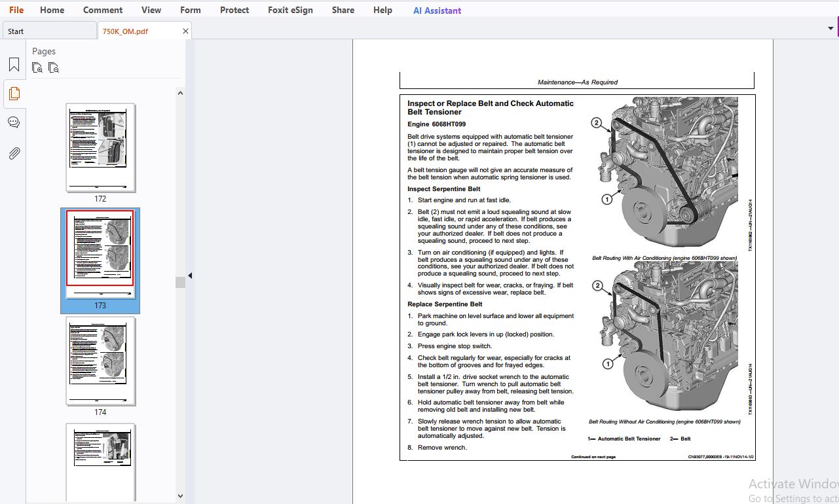
Task: Open the Comment ribbon tab
Action: (103, 10)
